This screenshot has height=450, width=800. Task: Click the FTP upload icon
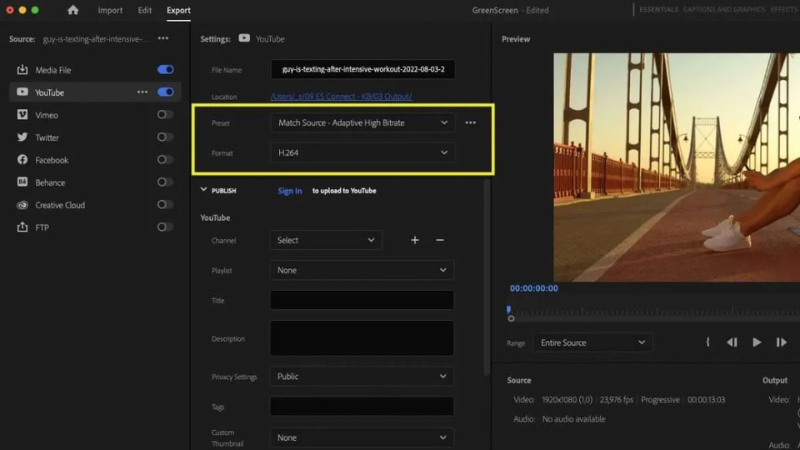point(22,228)
